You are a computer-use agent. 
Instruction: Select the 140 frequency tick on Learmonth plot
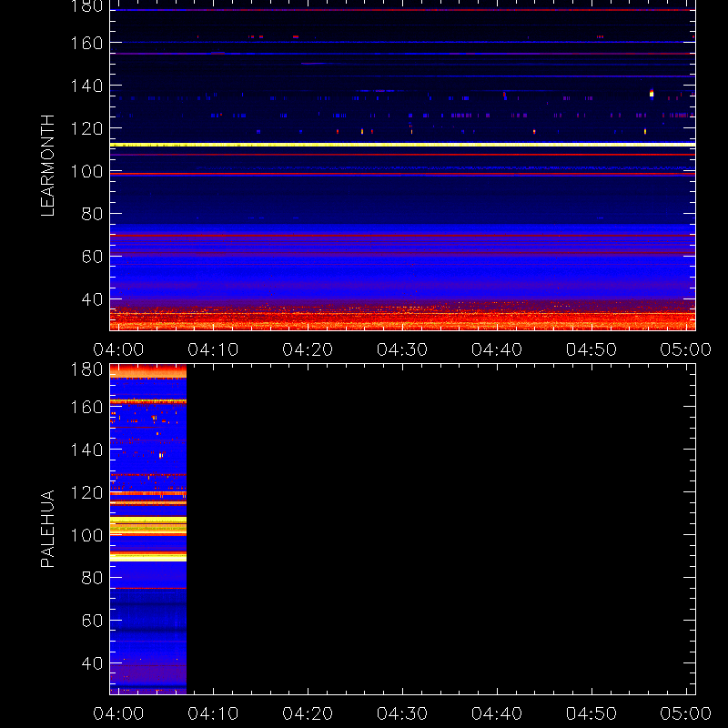coord(86,86)
